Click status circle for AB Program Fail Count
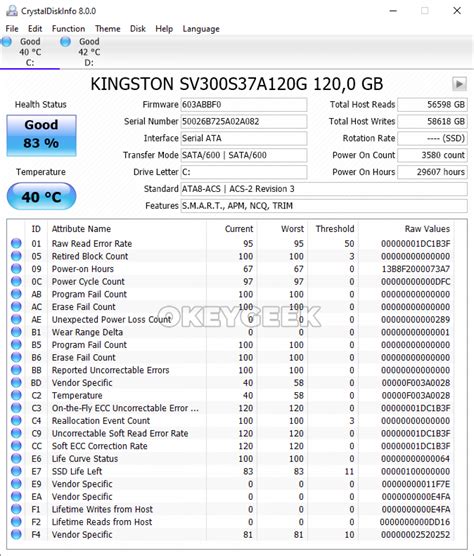This screenshot has width=474, height=556. [16, 294]
